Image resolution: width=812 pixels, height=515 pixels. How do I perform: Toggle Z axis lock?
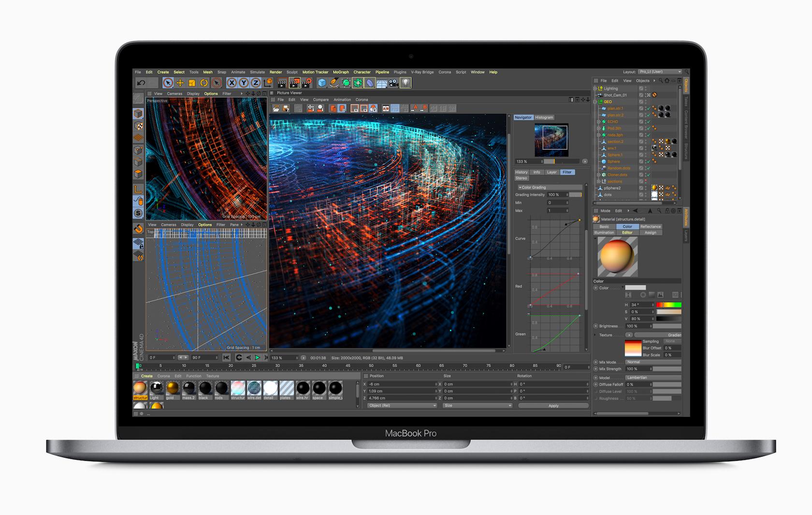pyautogui.click(x=256, y=83)
